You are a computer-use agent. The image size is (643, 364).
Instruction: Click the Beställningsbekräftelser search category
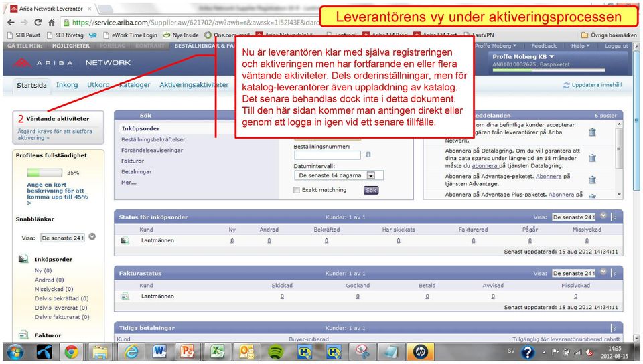tap(153, 139)
